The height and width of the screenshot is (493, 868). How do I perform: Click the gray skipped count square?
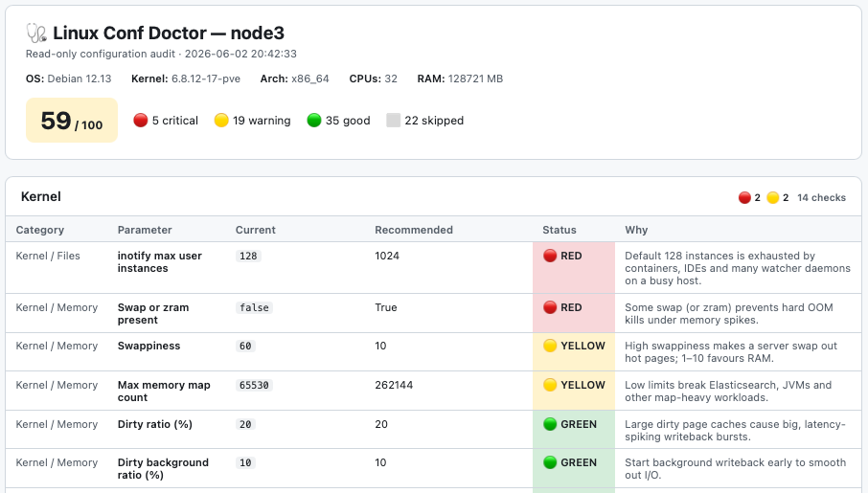[x=393, y=120]
